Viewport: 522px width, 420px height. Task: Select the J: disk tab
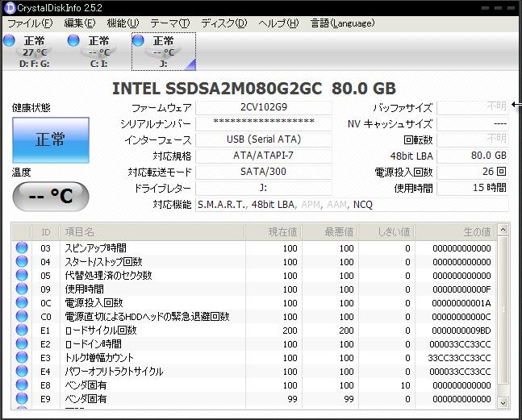point(164,52)
